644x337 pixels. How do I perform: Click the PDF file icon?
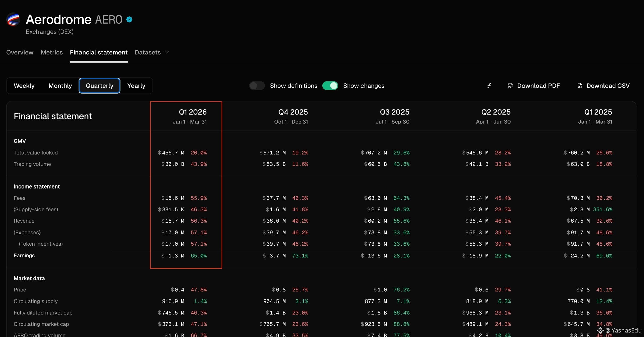pos(510,86)
